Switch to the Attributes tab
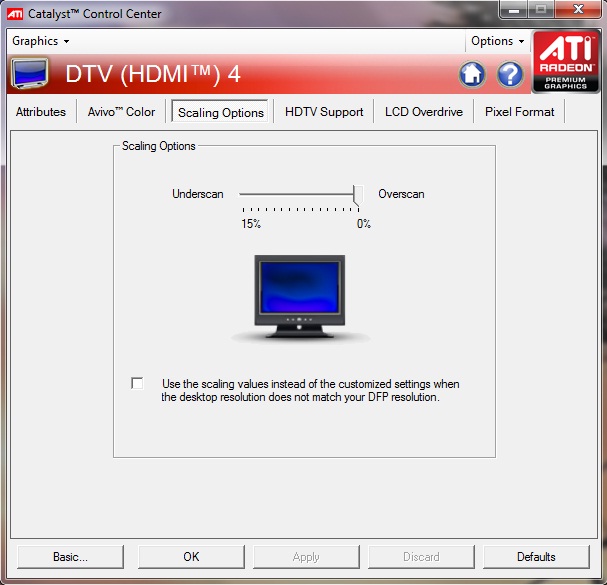607x585 pixels. coord(41,112)
